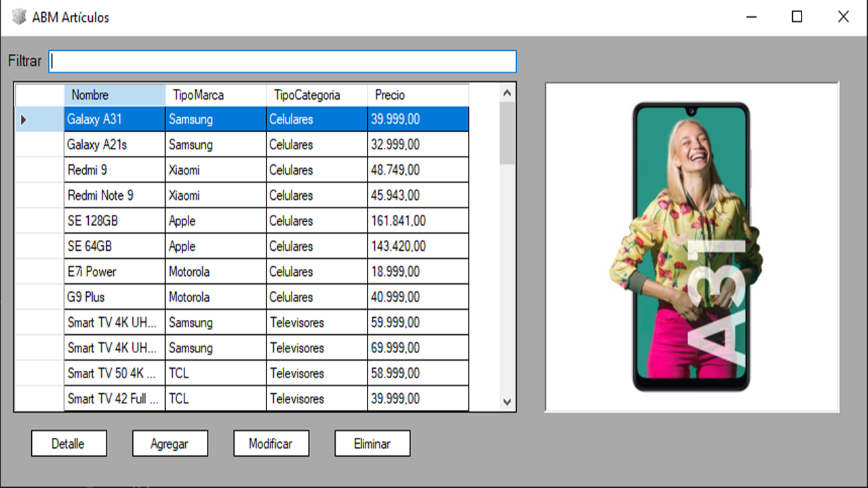Click the Apple brand cell of SE 64GB
This screenshot has height=488, width=868.
point(216,246)
